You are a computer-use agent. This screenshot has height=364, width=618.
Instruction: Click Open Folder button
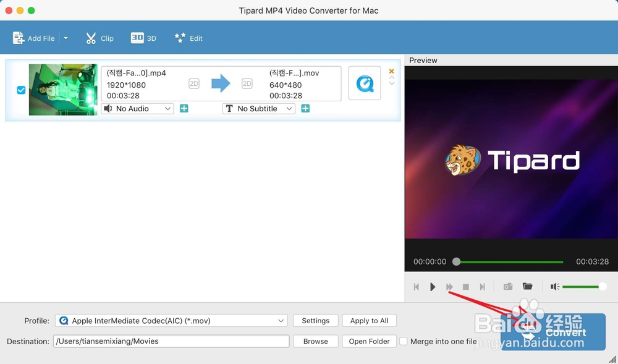point(370,341)
